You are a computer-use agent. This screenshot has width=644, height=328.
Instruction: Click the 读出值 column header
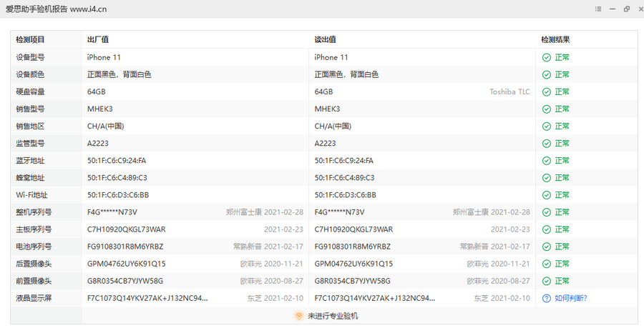326,39
